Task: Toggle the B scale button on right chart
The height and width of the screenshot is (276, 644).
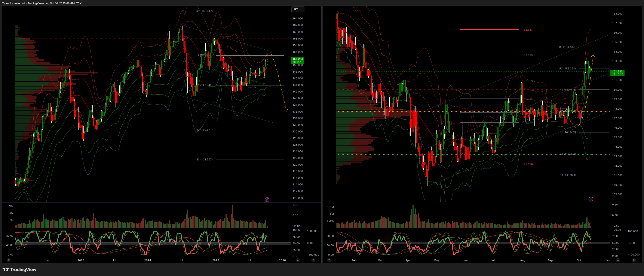Action: [x=634, y=260]
